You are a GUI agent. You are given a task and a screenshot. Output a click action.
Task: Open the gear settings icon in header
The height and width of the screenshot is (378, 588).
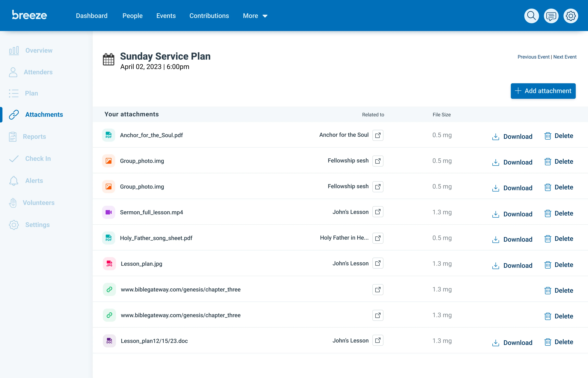(x=571, y=16)
